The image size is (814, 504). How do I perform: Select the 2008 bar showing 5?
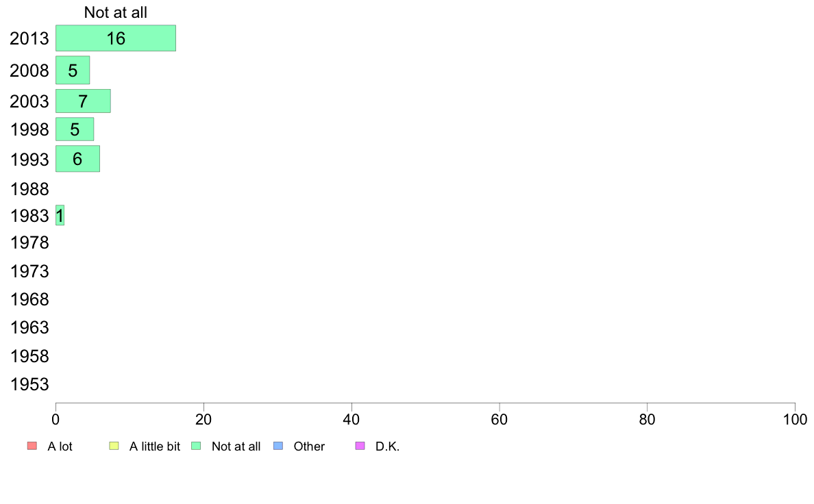(x=73, y=70)
